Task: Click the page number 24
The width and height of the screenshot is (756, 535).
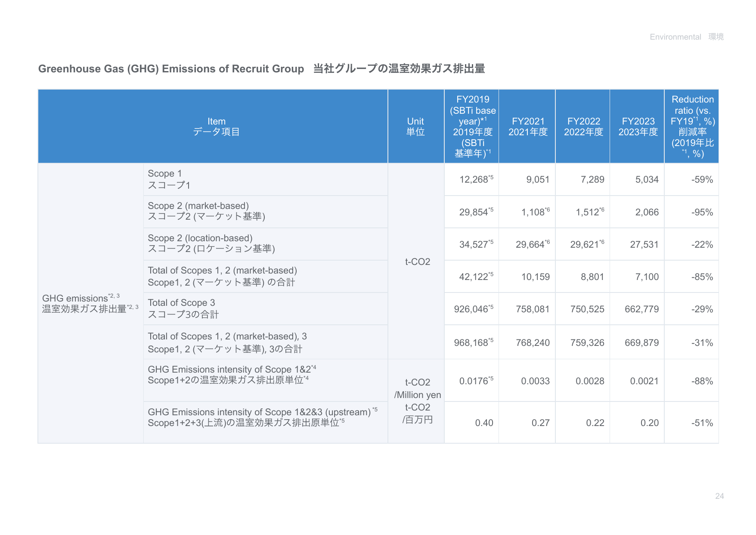Action: click(719, 496)
